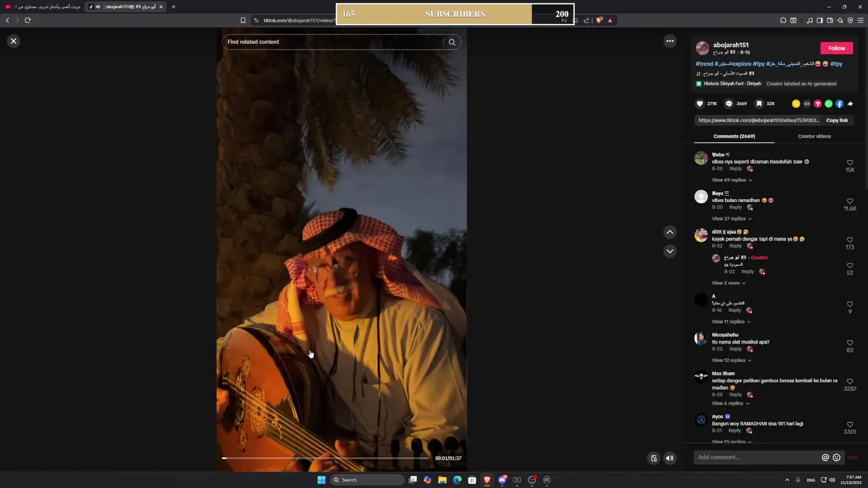This screenshot has height=488, width=868.
Task: Expand View 12 replies
Action: point(732,361)
